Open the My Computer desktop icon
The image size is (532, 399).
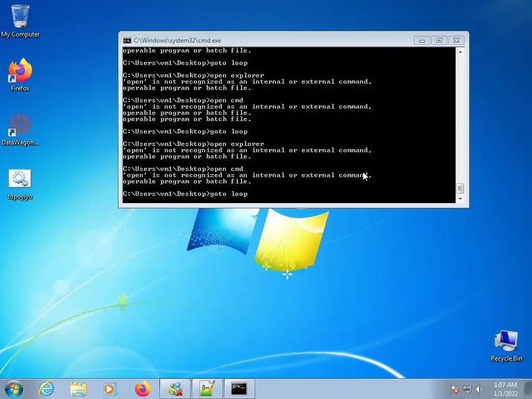pyautogui.click(x=20, y=20)
